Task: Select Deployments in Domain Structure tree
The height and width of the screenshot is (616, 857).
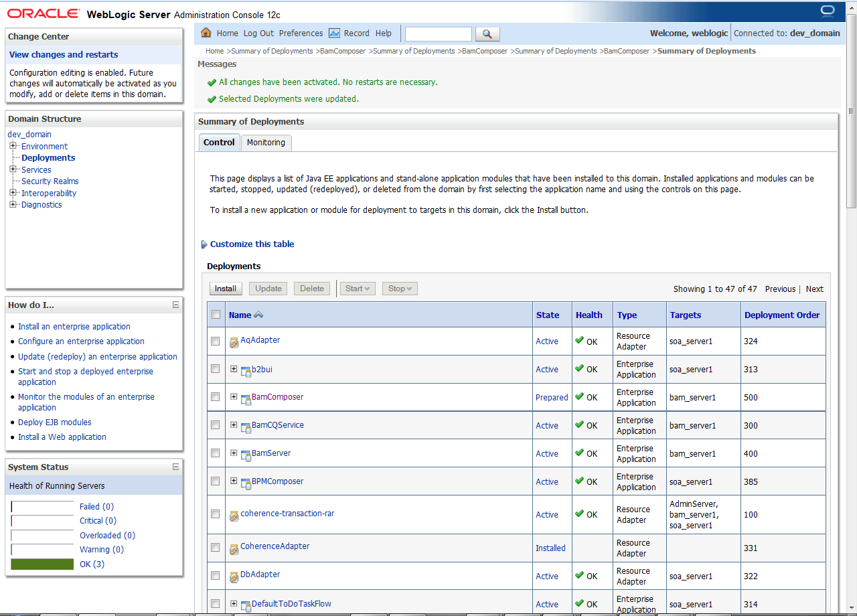Action: [x=48, y=158]
